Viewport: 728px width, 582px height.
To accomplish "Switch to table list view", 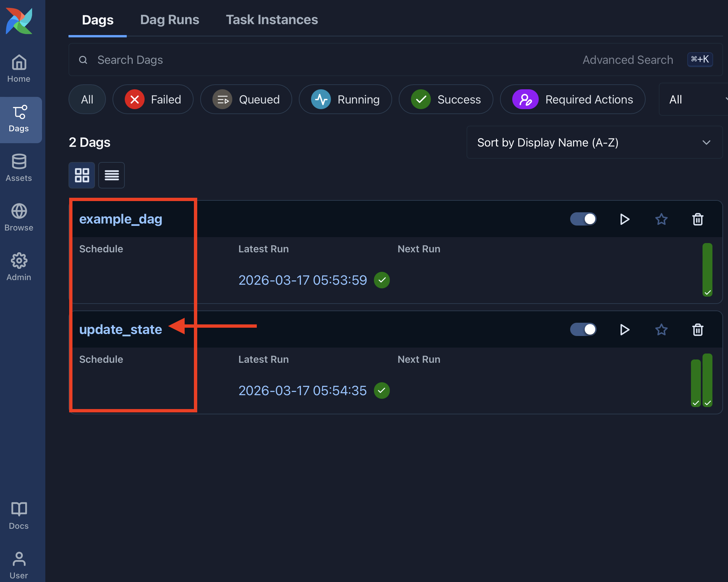I will [112, 176].
